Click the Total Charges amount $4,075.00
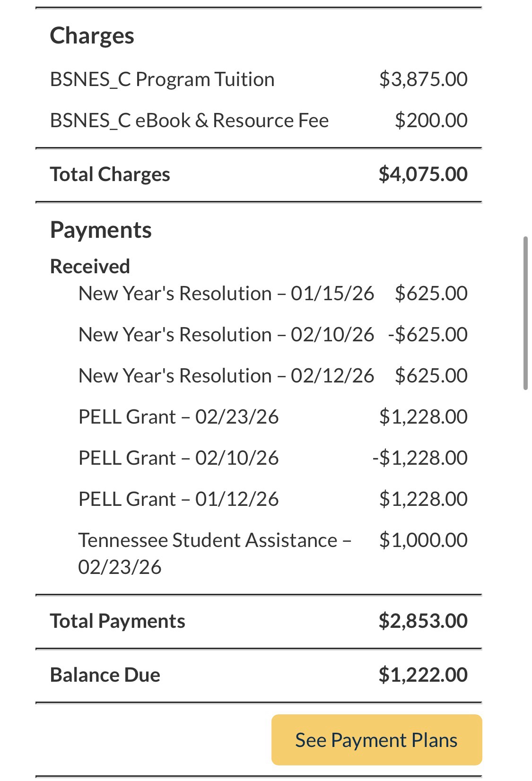The image size is (532, 781). click(423, 174)
